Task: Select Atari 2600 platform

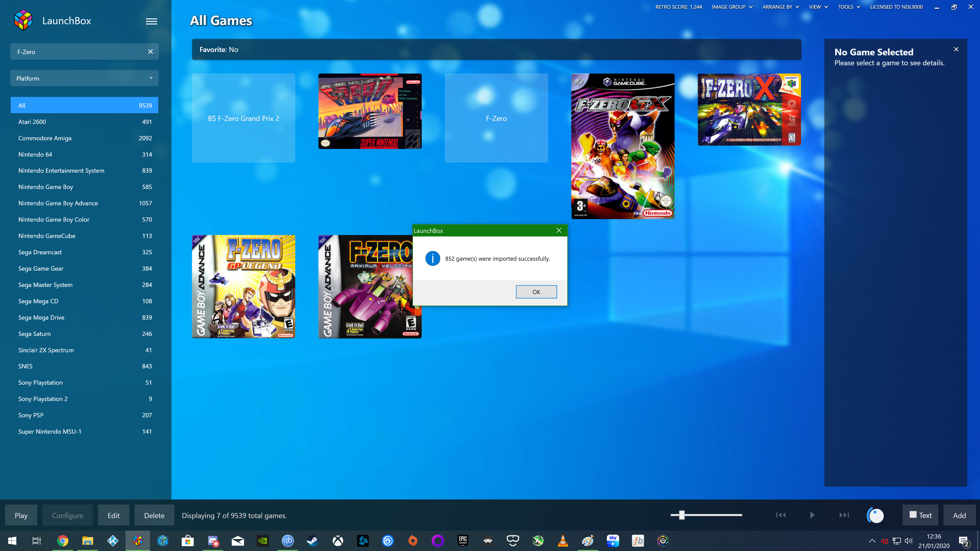Action: (84, 122)
